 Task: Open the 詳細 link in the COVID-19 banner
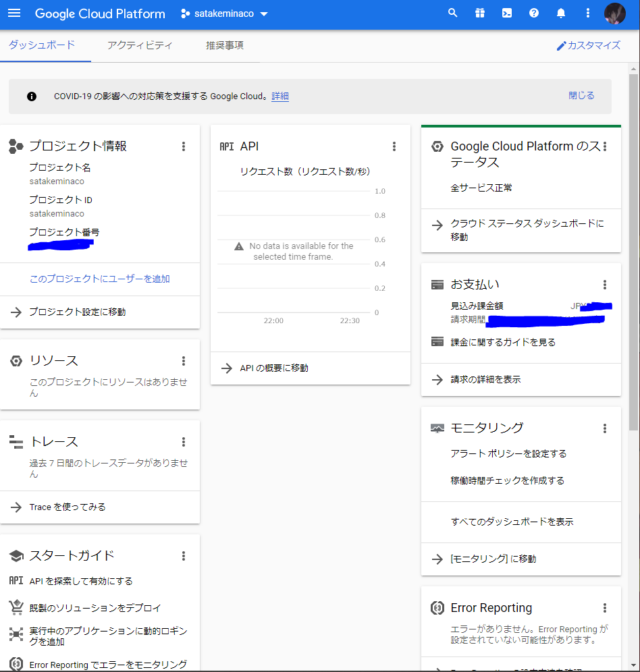coord(279,96)
